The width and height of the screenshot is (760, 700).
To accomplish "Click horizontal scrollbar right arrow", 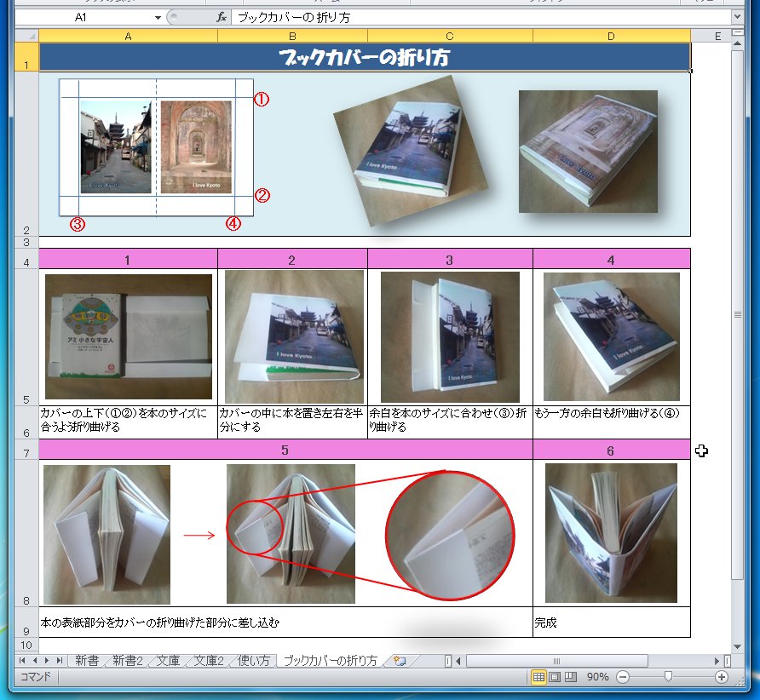I will (717, 661).
